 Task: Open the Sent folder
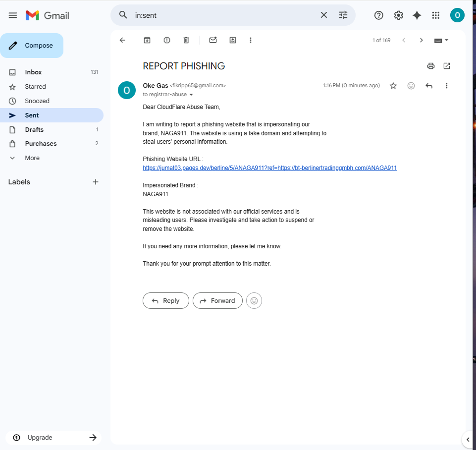(52, 115)
